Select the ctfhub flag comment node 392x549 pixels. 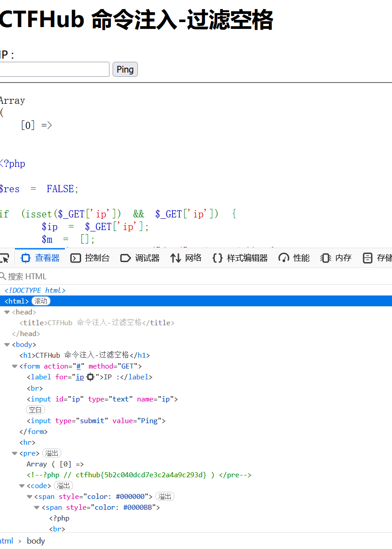click(x=139, y=475)
